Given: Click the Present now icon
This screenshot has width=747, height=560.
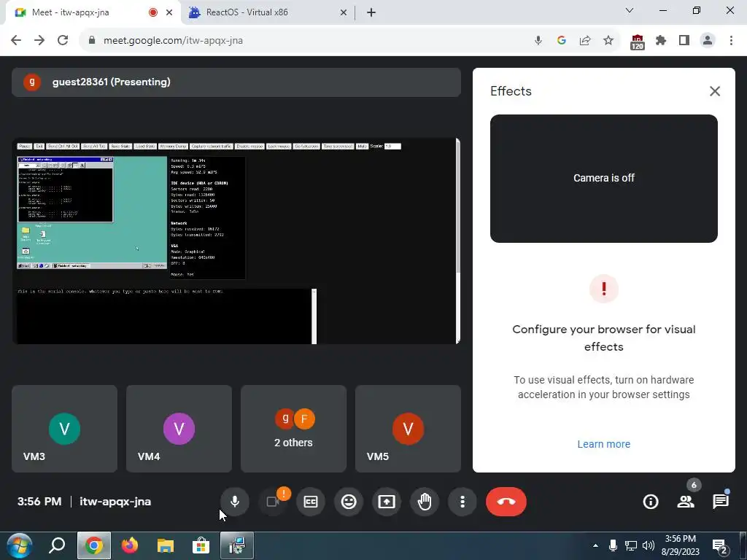Looking at the screenshot, I should point(387,502).
